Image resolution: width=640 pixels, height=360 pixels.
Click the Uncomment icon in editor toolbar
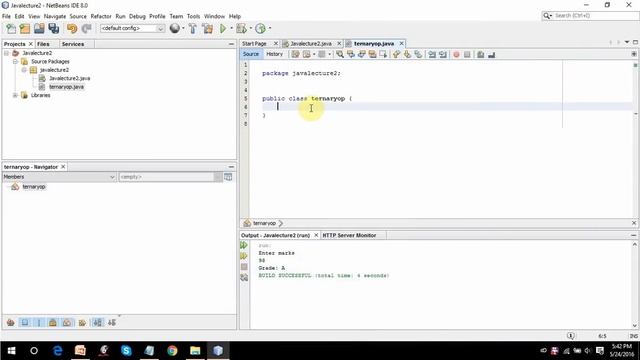pyautogui.click(x=491, y=54)
